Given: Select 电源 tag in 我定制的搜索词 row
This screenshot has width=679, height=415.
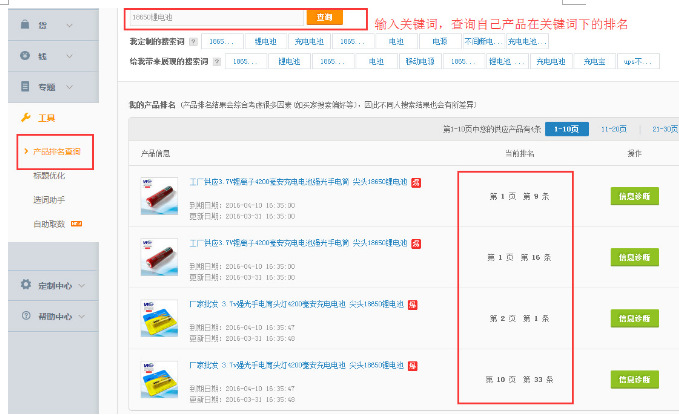Looking at the screenshot, I should 440,41.
